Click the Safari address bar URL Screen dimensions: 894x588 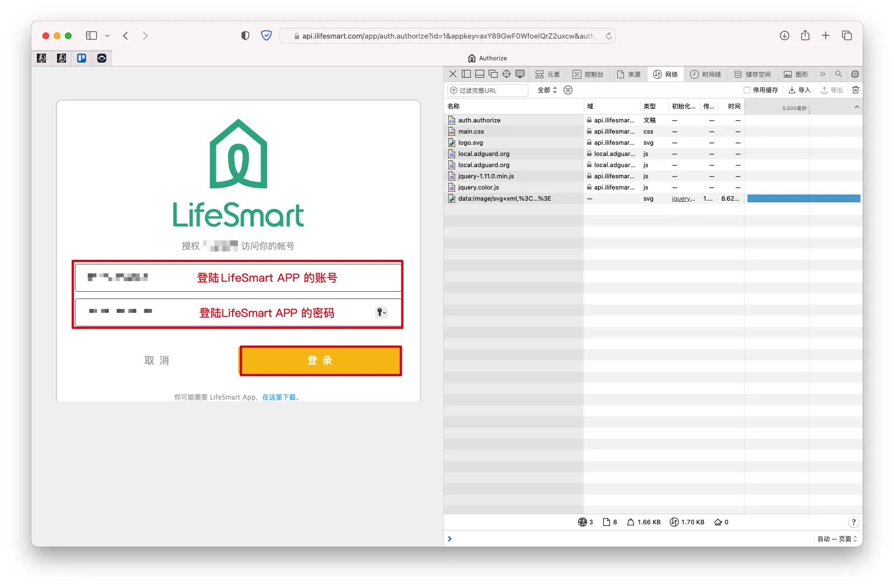(448, 36)
